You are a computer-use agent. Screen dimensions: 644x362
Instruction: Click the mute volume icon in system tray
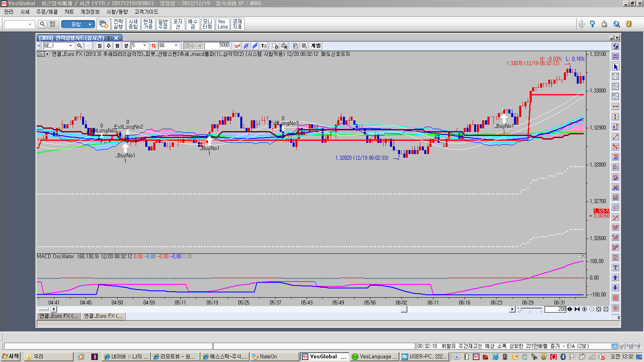click(x=602, y=357)
